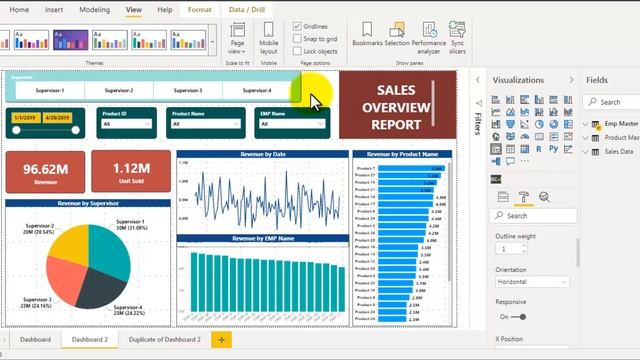This screenshot has width=640, height=360.
Task: Pick the KPI visualization icon
Action: coord(568,137)
